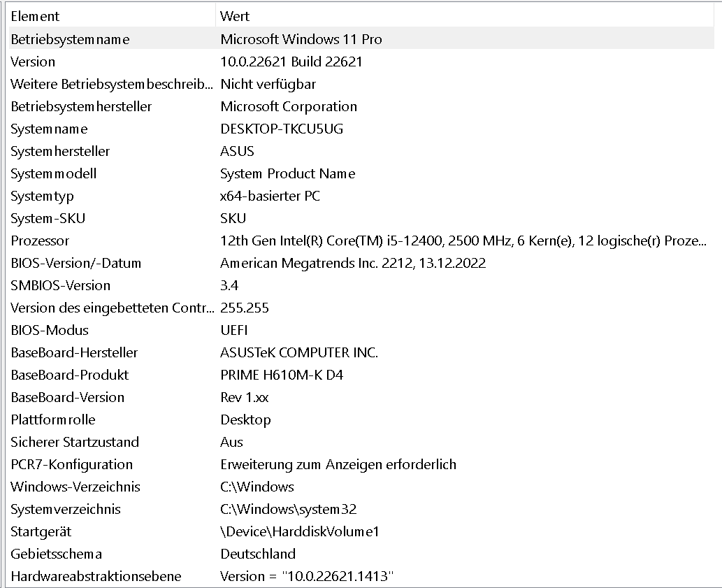This screenshot has width=722, height=588.
Task: Click the DESKTOP-TKCU5UG value
Action: pos(282,129)
